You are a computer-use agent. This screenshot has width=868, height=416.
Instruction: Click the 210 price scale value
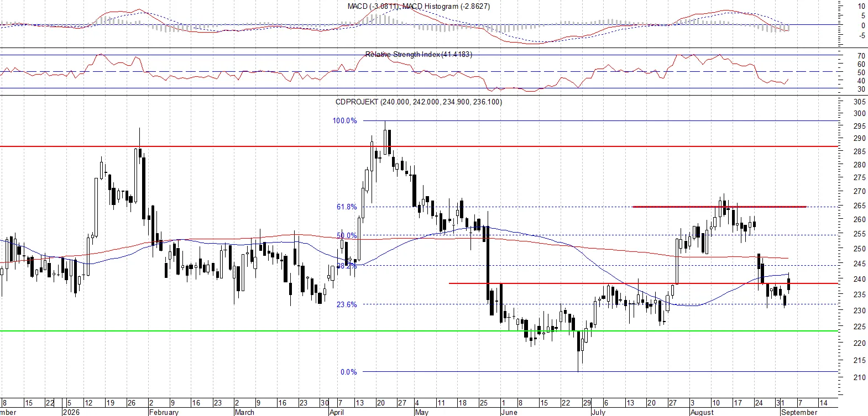coord(860,377)
